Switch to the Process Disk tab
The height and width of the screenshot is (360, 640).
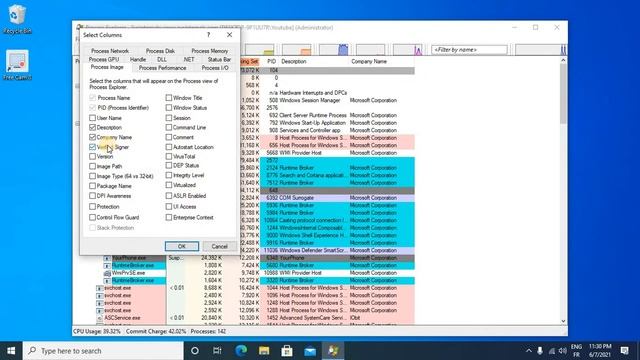(160, 51)
